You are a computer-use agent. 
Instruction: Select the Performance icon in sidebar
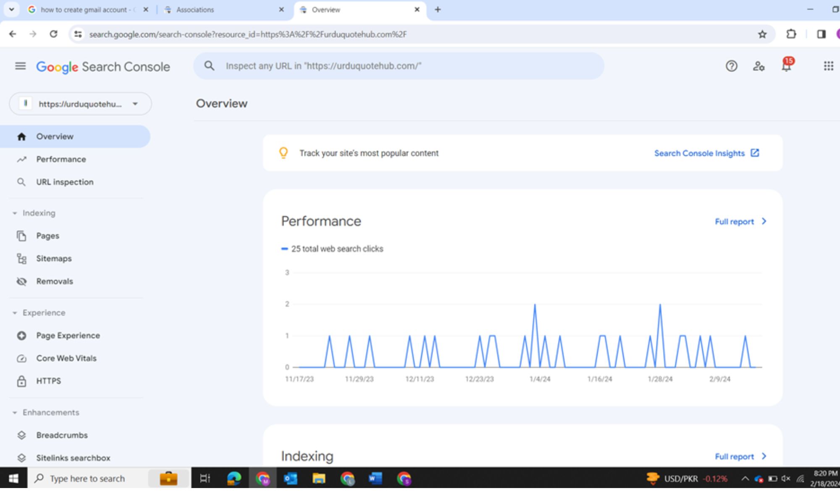click(x=21, y=159)
